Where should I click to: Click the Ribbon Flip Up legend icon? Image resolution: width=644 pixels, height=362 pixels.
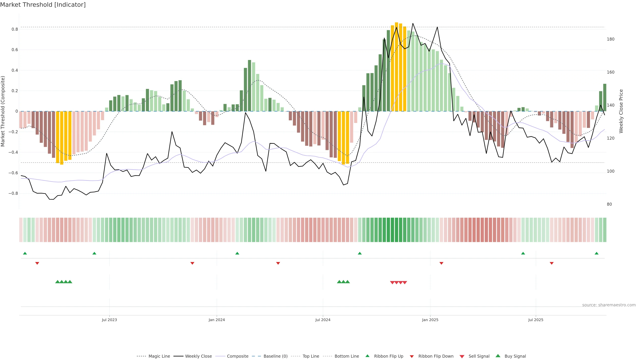(x=367, y=356)
